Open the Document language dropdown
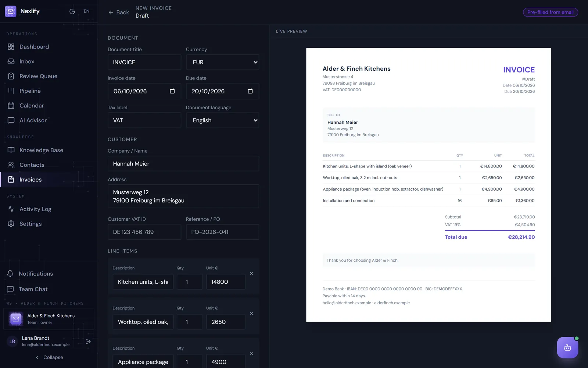This screenshot has width=588, height=368. (223, 120)
